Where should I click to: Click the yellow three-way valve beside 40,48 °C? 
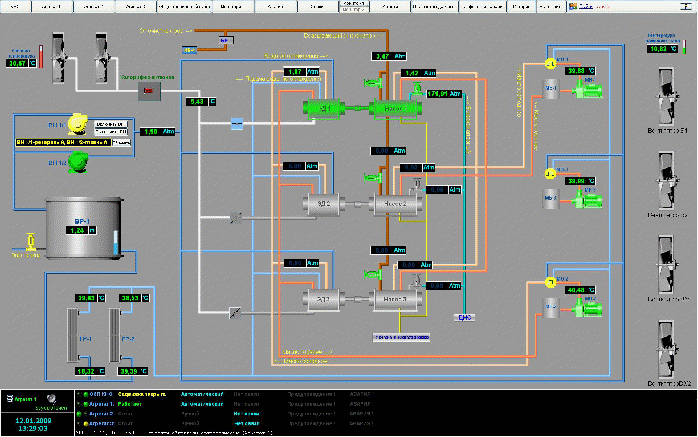(550, 283)
